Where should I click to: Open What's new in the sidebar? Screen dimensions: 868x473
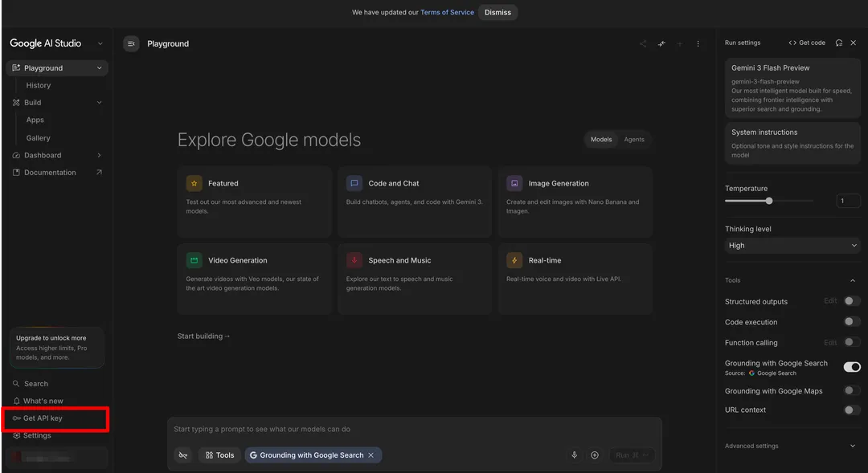pyautogui.click(x=43, y=401)
